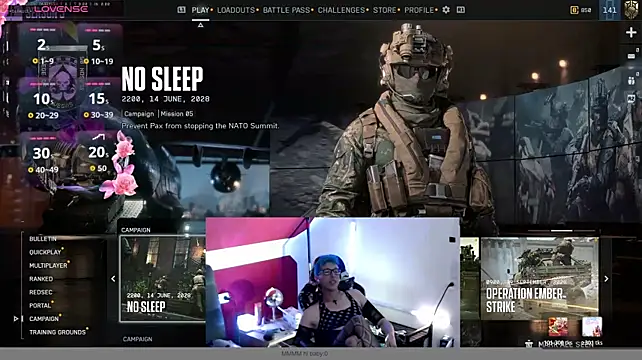Click the bottom icon on the right sidebar
The height and width of the screenshot is (360, 642).
(631, 99)
